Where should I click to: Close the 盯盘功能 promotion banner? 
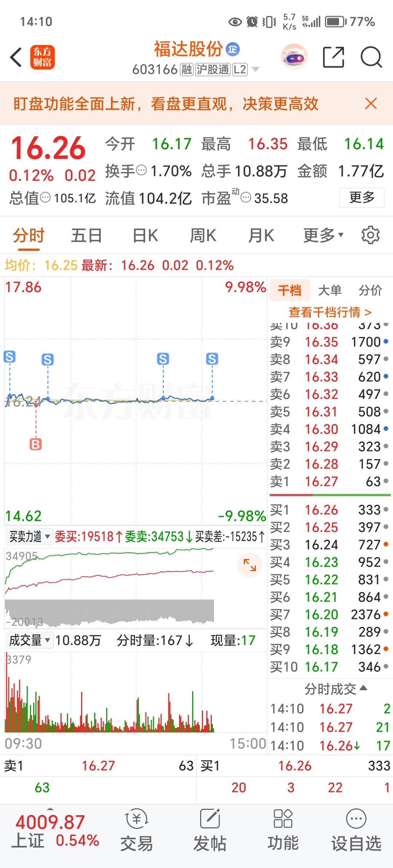(x=371, y=104)
